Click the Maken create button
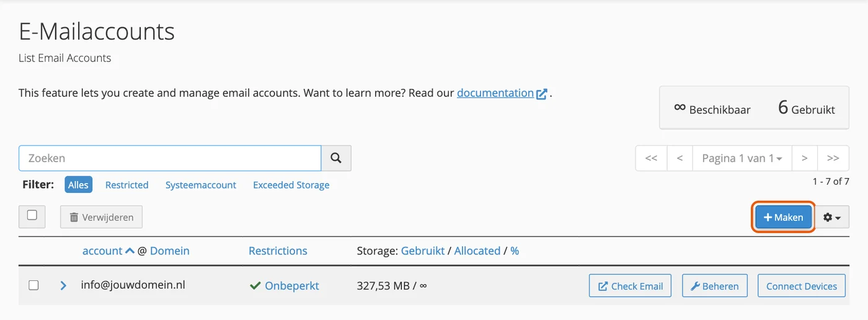Image resolution: width=868 pixels, height=320 pixels. pos(784,217)
